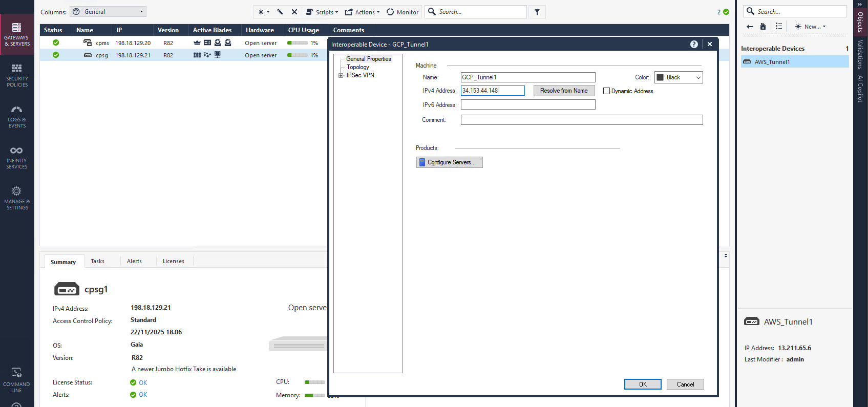Select Topology in the dialog tree

pos(357,67)
